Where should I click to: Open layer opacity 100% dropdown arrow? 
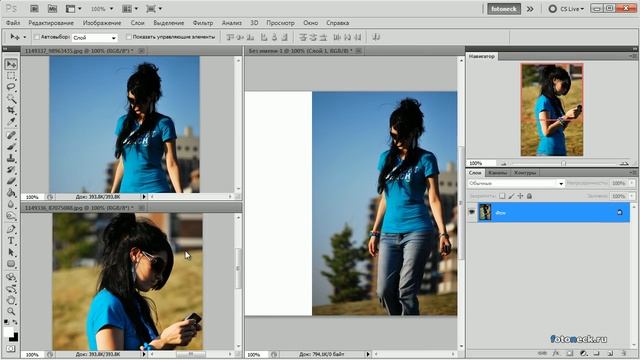point(632,183)
